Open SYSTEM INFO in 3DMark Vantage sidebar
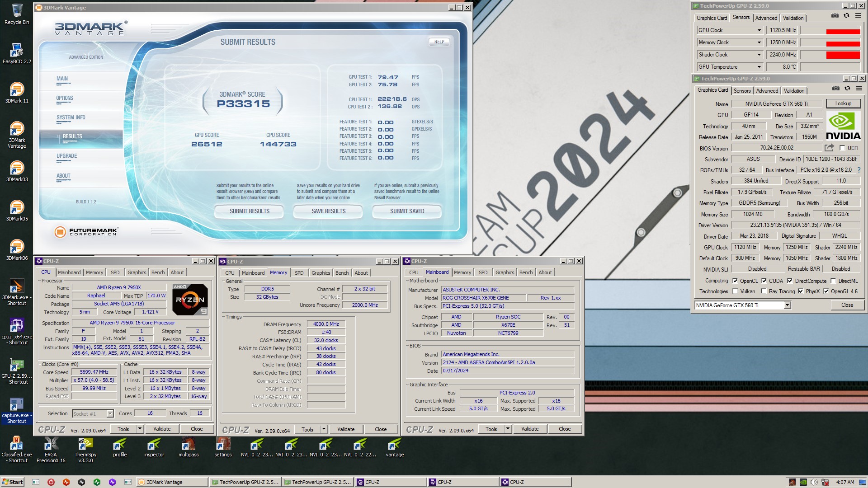Screen dimensions: 868x488 pyautogui.click(x=71, y=117)
